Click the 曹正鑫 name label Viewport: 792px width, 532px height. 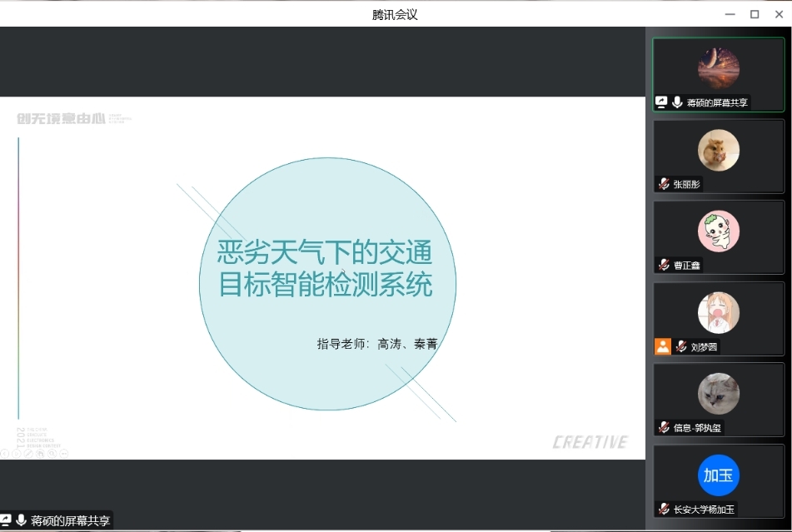pyautogui.click(x=687, y=265)
